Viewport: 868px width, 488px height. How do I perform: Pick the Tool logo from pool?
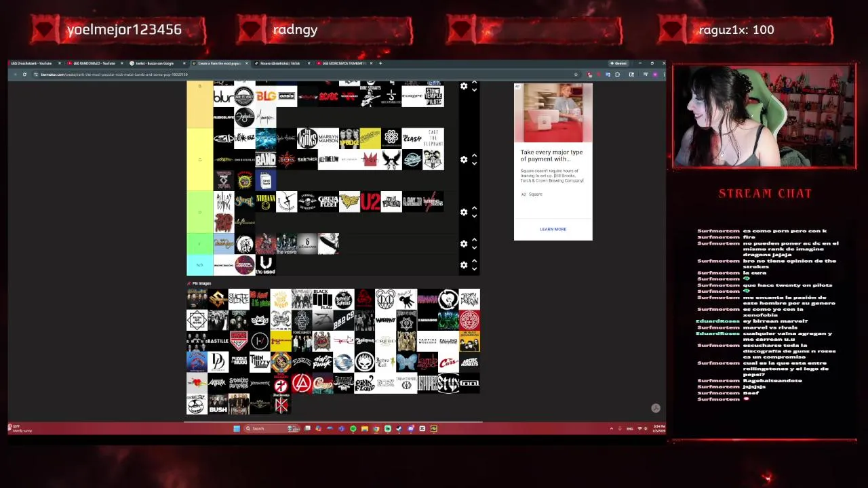(469, 383)
